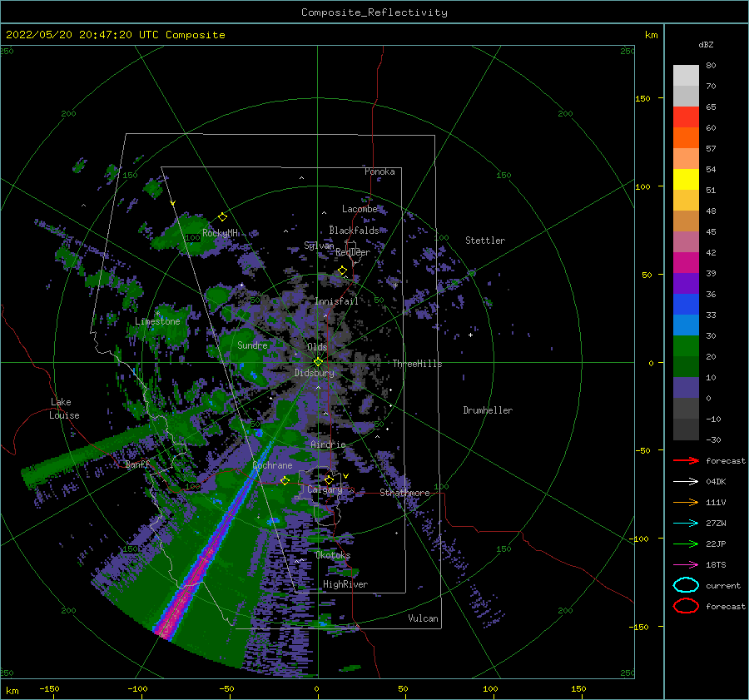The image size is (749, 700).
Task: Click the Blackfalds city label
Action: (354, 231)
